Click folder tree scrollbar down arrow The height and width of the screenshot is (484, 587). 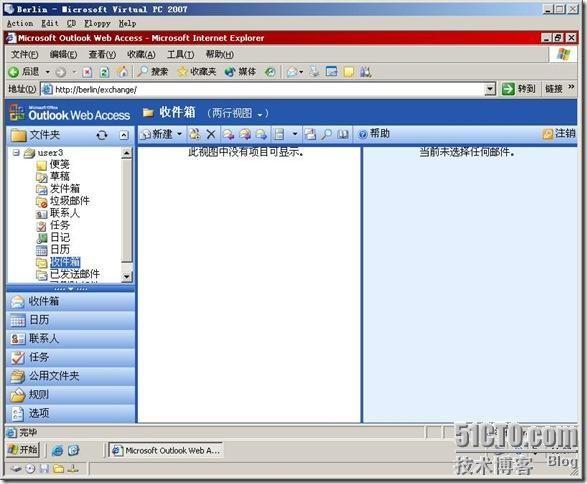coord(127,277)
